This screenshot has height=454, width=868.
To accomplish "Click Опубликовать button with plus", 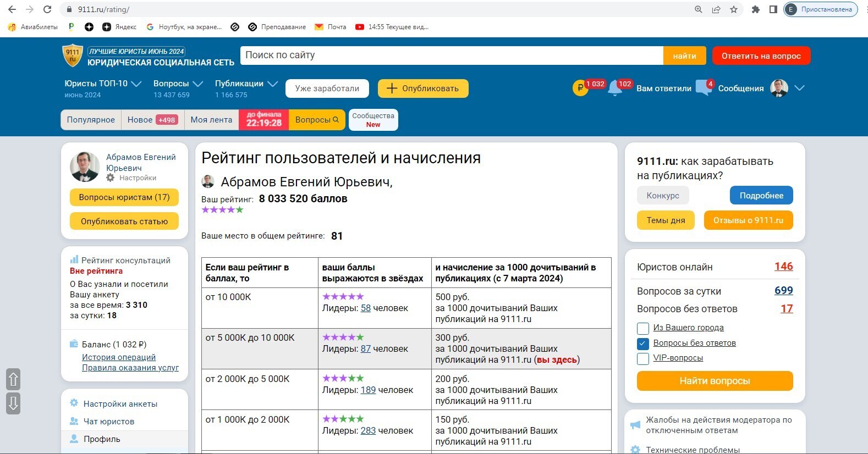I will [423, 88].
